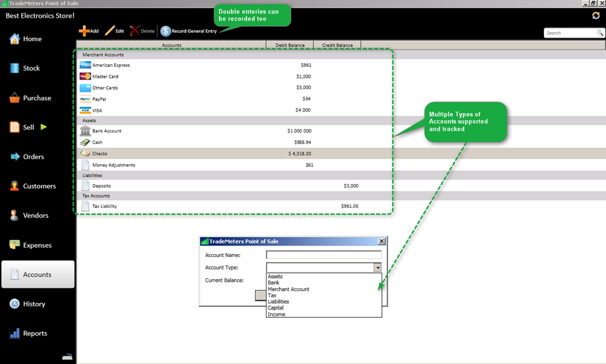Click the Edit pencil icon
606x364 pixels.
[x=110, y=31]
